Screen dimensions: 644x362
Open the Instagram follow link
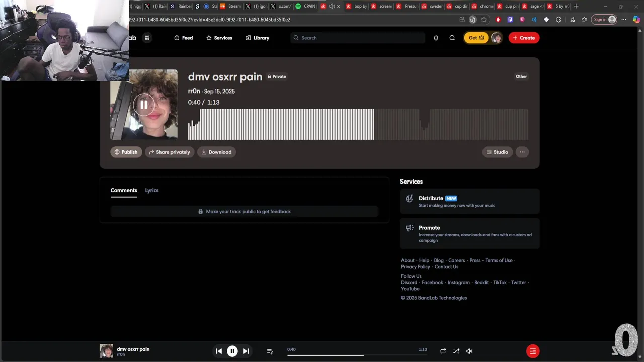pos(459,283)
